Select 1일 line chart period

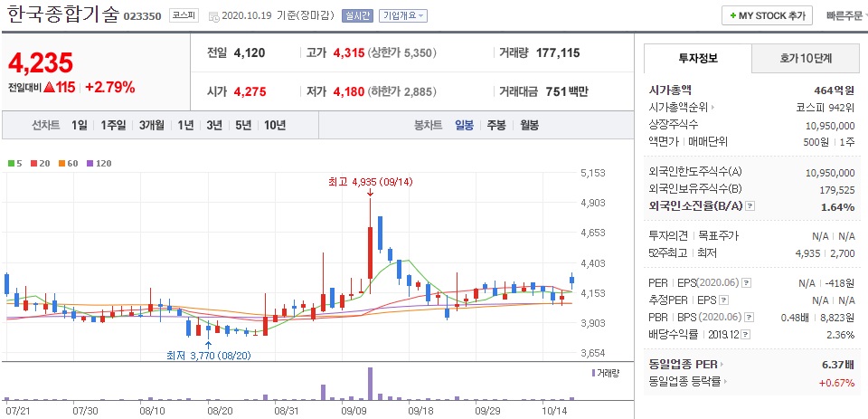coord(80,125)
